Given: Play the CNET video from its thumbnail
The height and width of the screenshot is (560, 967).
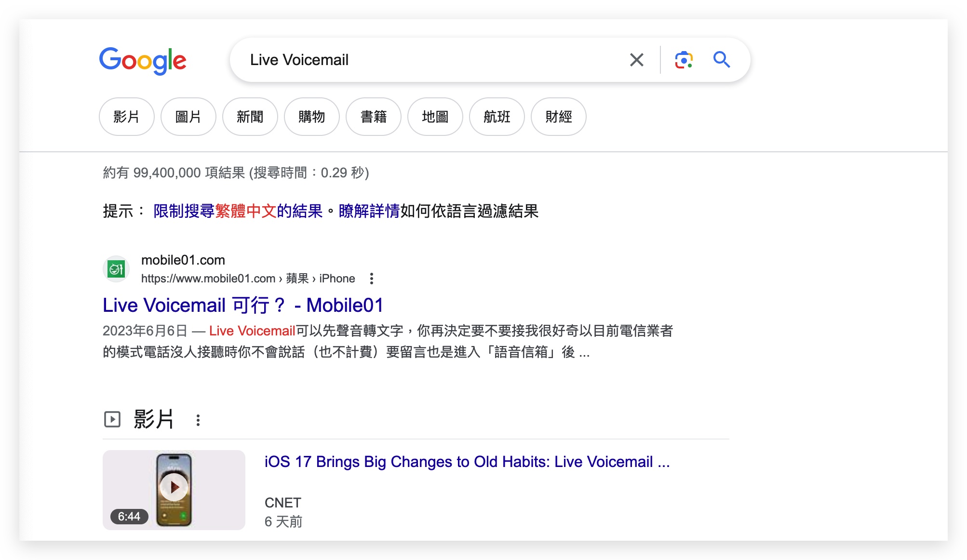Looking at the screenshot, I should [174, 490].
